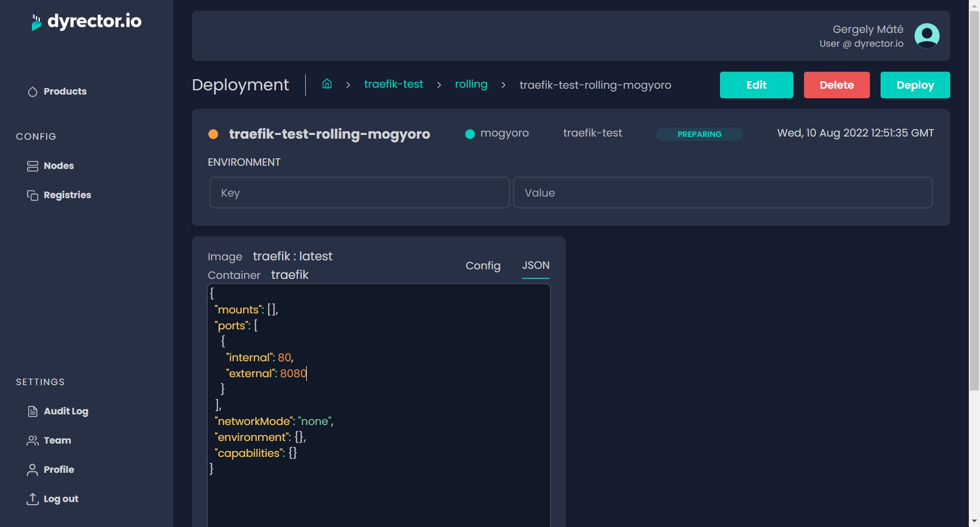Select the JSON tab

535,266
